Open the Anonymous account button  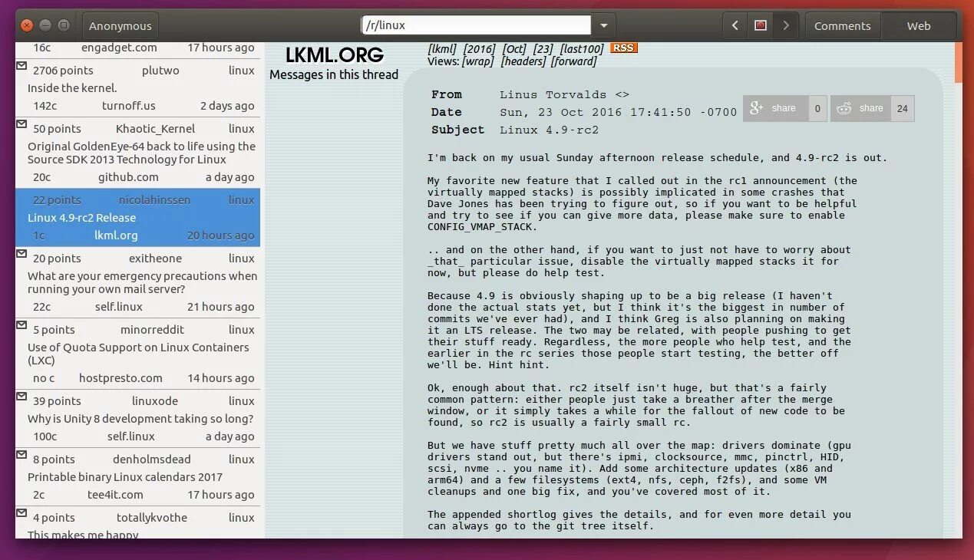click(121, 26)
